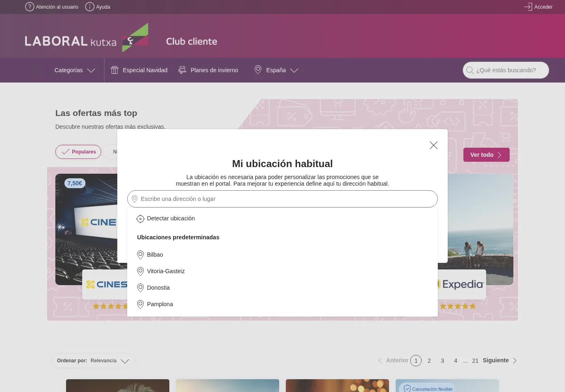
Task: Open the España location dropdown
Action: 276,70
